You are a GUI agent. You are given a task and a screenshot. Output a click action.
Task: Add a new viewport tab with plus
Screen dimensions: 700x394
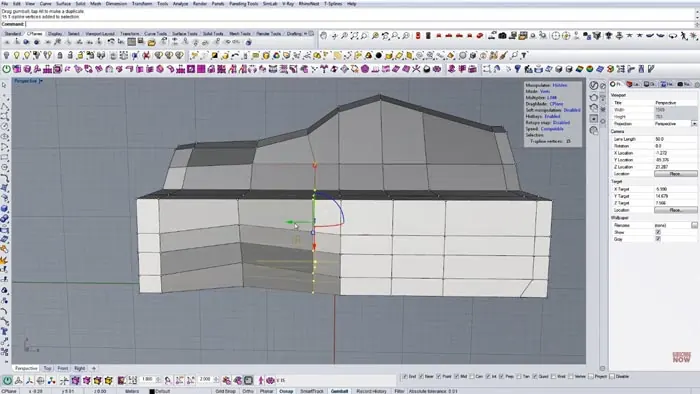pyautogui.click(x=94, y=368)
